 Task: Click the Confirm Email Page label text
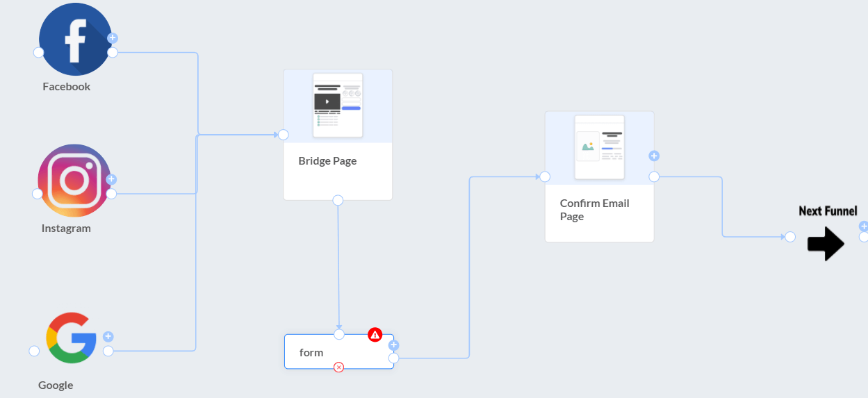click(594, 210)
